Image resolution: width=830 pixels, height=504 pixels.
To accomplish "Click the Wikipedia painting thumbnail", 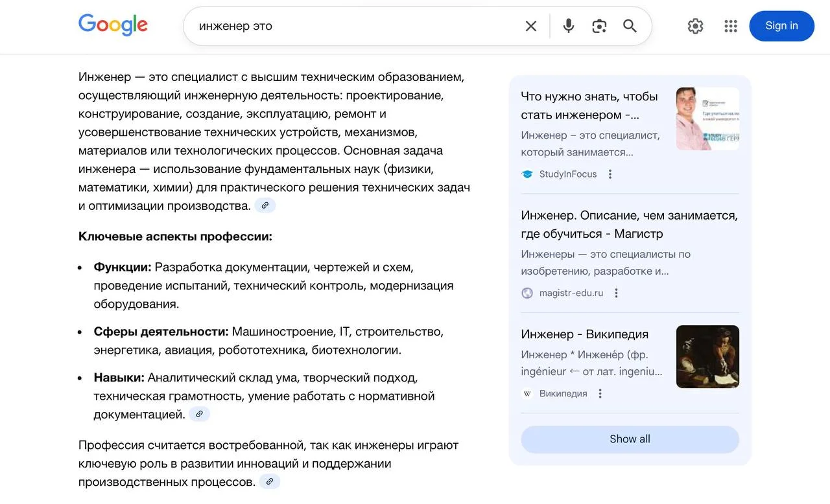I will coord(707,356).
